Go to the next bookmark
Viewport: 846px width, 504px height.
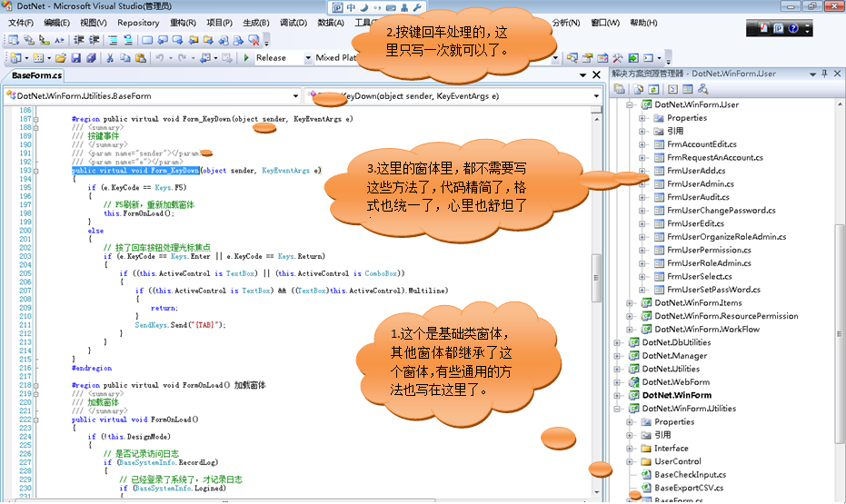tap(177, 39)
